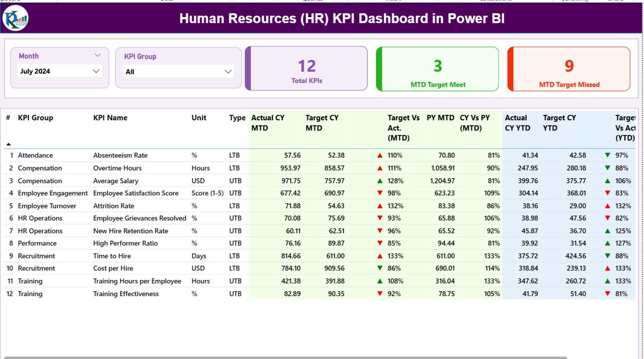Click the green down-arrow next to Cost per Hire 86%

coord(379,268)
